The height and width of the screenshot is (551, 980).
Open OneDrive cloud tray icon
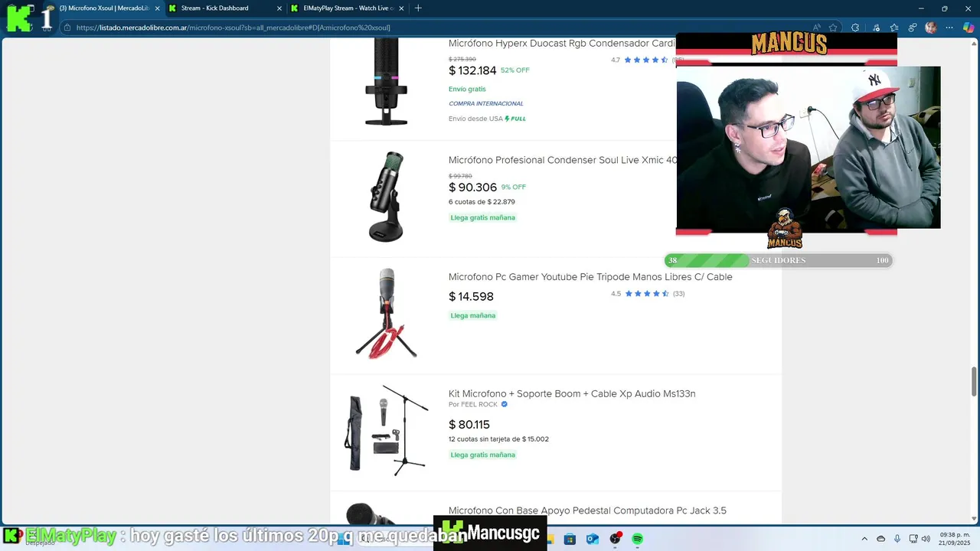tap(881, 539)
